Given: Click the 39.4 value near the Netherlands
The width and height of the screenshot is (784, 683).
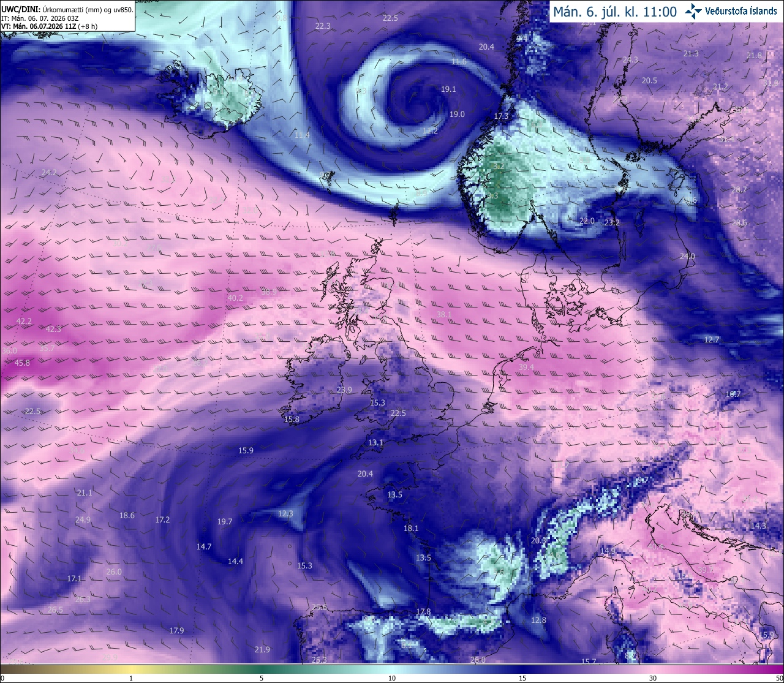Looking at the screenshot, I should (x=526, y=368).
